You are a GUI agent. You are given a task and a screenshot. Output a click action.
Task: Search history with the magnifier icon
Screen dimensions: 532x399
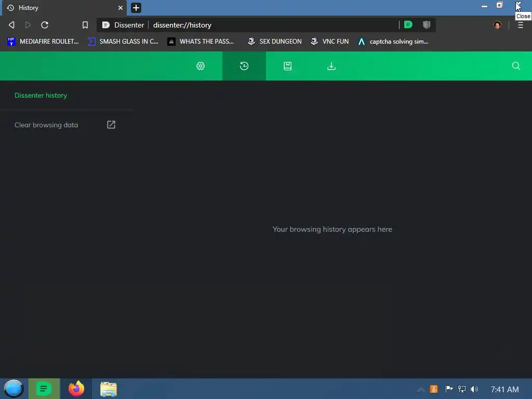coord(516,66)
